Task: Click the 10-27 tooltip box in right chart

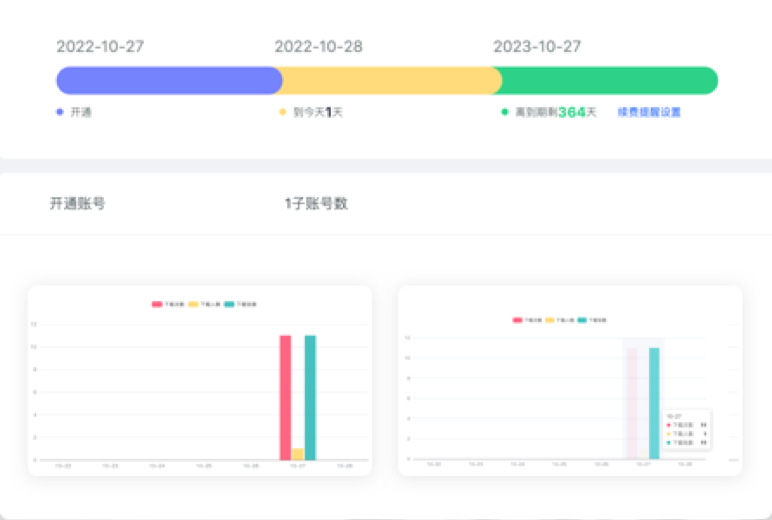Action: coord(686,429)
